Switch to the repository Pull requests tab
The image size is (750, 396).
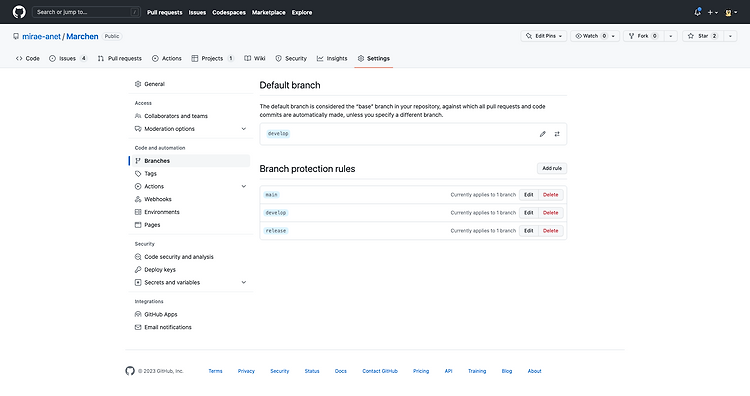(120, 58)
